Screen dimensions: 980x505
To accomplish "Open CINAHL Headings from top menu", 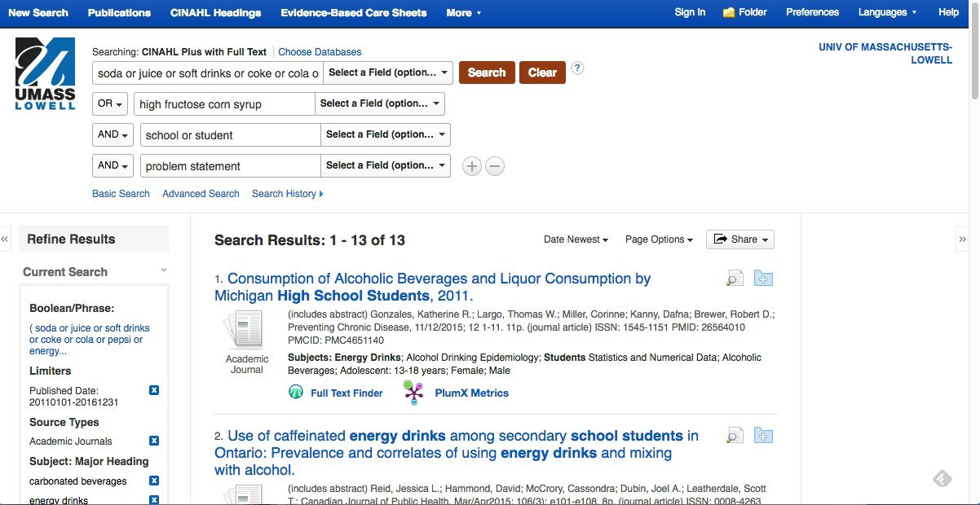I will [215, 12].
